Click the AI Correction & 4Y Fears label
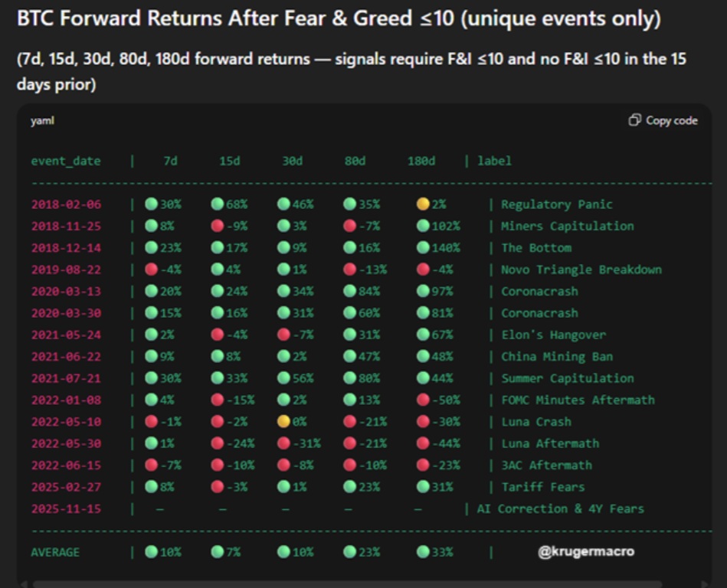Viewport: 727px width, 588px height. [560, 508]
